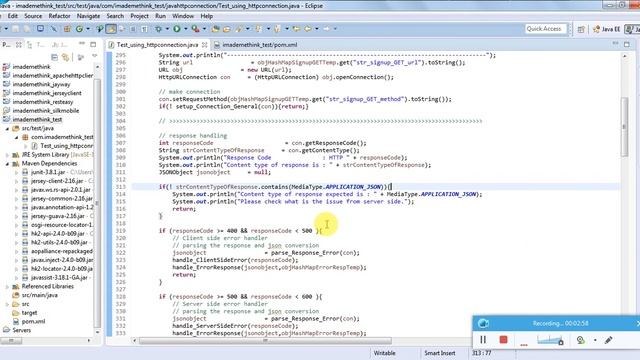The height and width of the screenshot is (360, 640).
Task: Click the monitor console icon in toolbar
Action: (x=40, y=29)
